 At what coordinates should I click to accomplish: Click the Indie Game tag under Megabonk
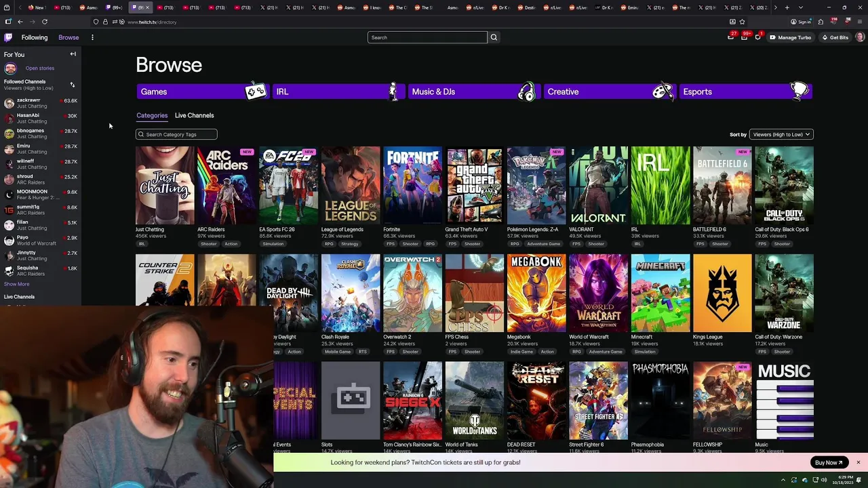coord(522,352)
